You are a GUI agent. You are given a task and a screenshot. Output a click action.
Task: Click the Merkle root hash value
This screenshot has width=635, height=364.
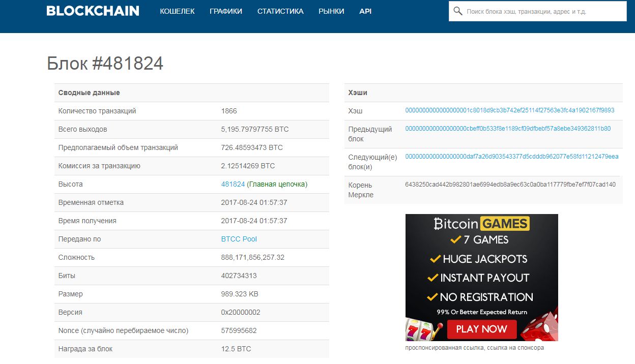click(x=510, y=185)
